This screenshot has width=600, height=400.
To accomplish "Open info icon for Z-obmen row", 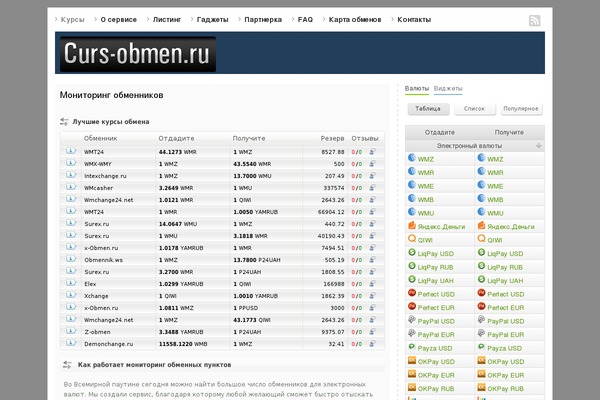I will 71,331.
